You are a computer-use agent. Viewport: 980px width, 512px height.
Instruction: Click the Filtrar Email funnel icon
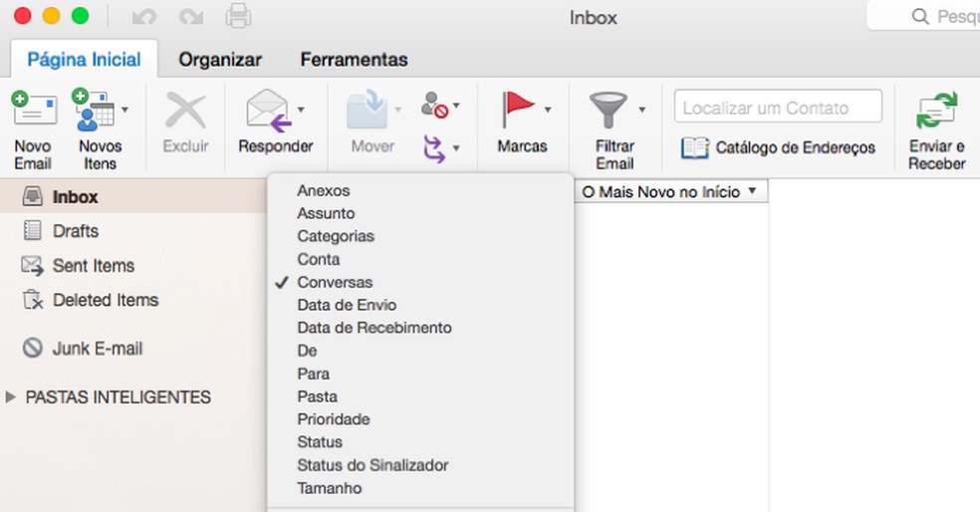click(609, 110)
